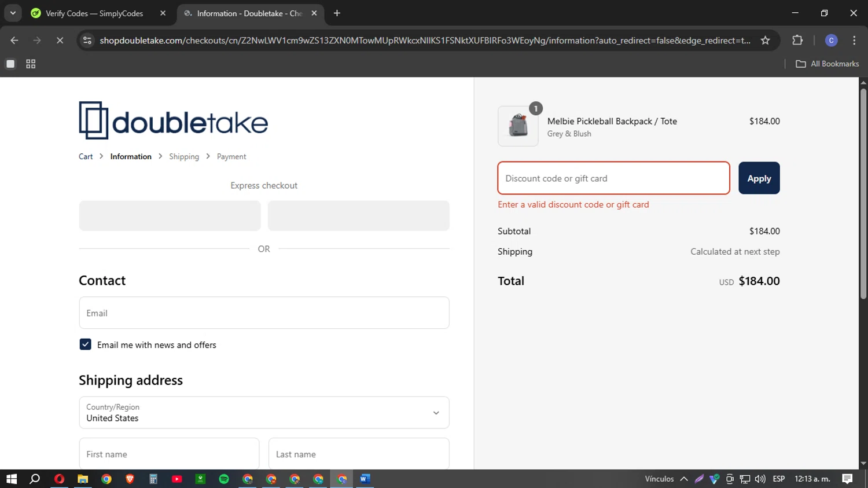This screenshot has width=868, height=488.
Task: Click the page vertical scrollbar
Action: pos(863,194)
